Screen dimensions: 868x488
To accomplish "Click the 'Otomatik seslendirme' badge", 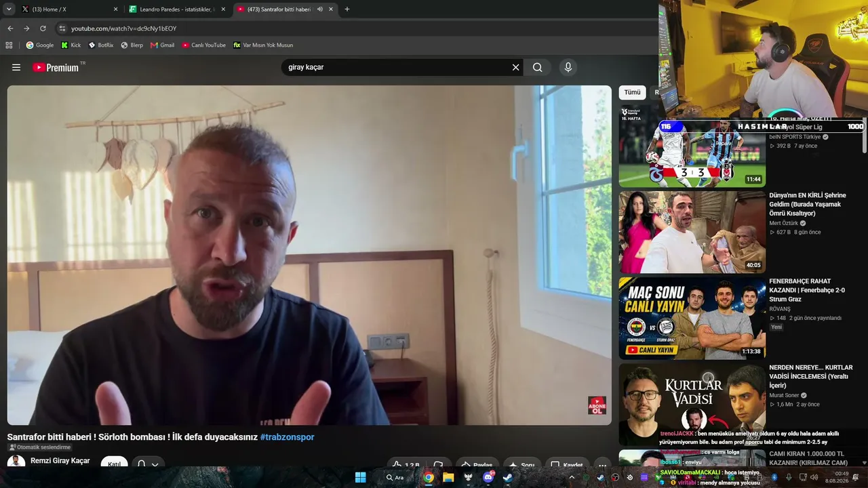I will pos(39,447).
